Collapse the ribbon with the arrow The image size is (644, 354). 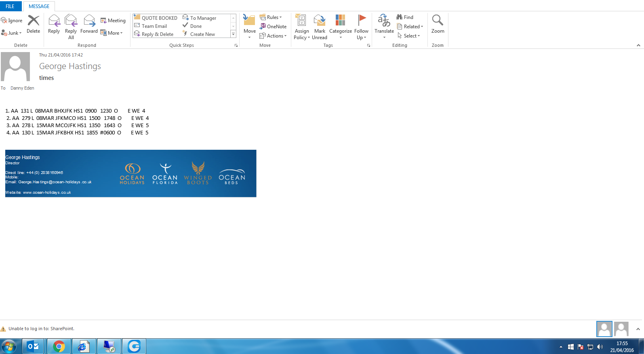pyautogui.click(x=638, y=45)
